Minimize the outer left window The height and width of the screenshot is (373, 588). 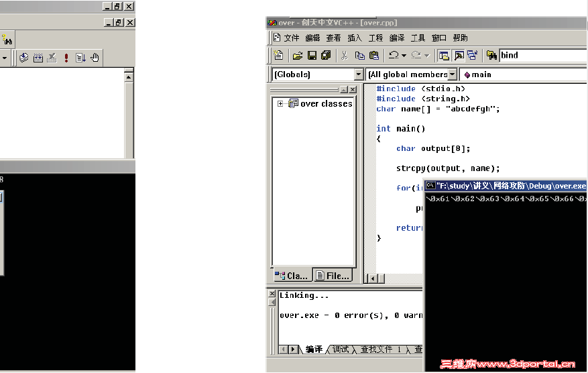[107, 7]
